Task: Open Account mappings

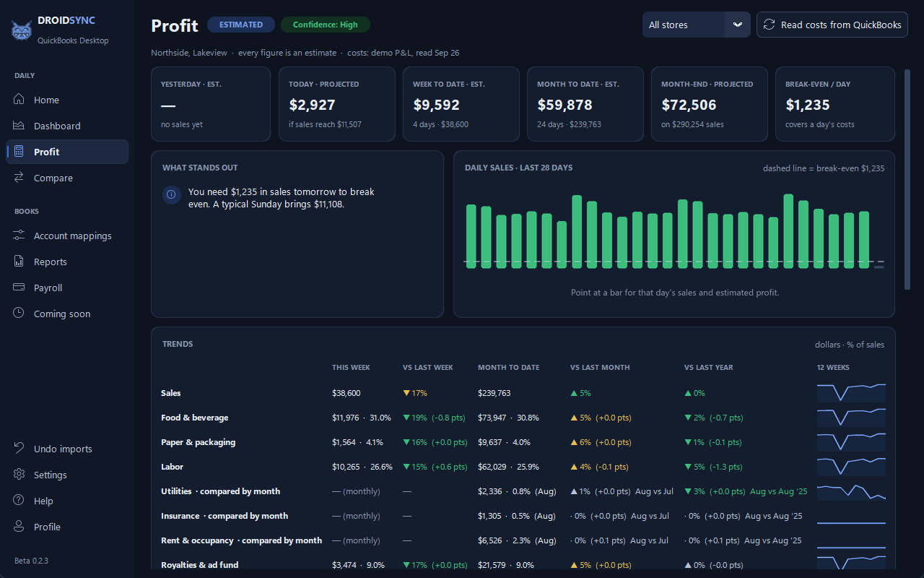Action: [67, 236]
